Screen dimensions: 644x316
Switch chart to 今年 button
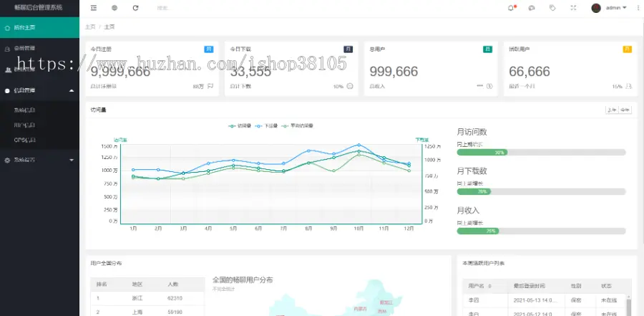click(x=625, y=110)
